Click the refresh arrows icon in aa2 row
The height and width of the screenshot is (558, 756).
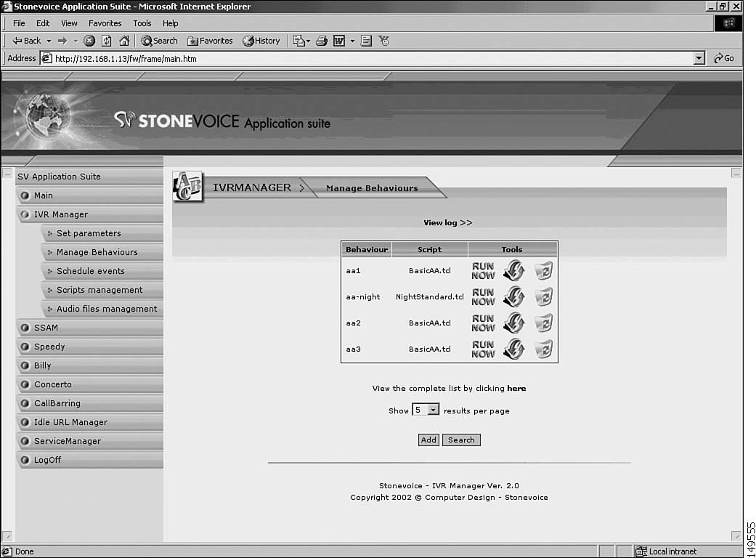pos(514,323)
